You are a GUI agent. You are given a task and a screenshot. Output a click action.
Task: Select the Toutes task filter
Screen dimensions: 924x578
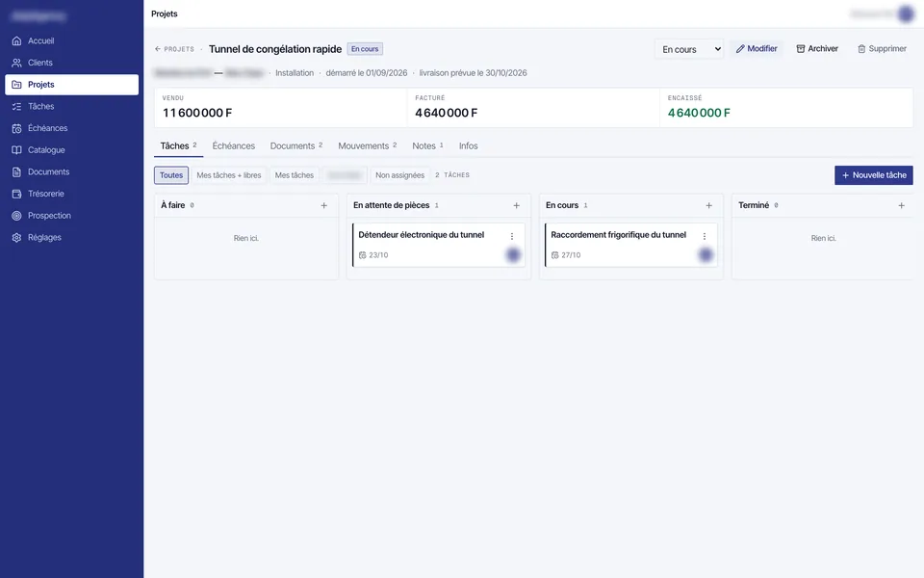click(171, 175)
